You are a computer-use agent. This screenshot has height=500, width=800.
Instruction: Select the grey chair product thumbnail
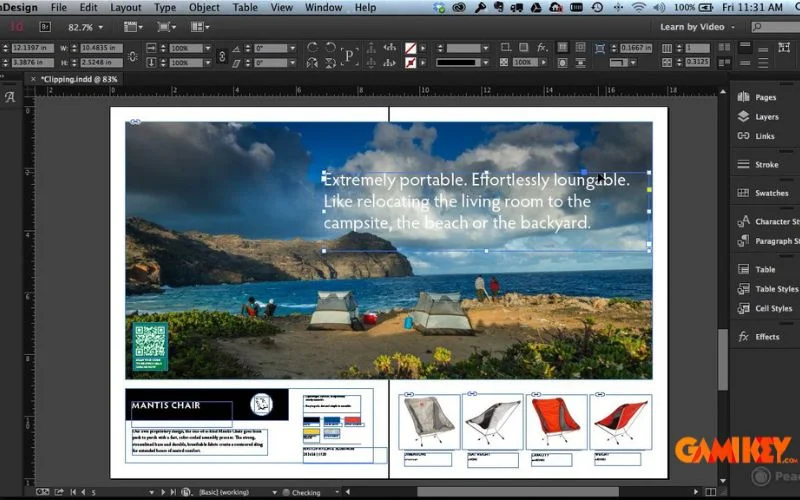(x=429, y=422)
